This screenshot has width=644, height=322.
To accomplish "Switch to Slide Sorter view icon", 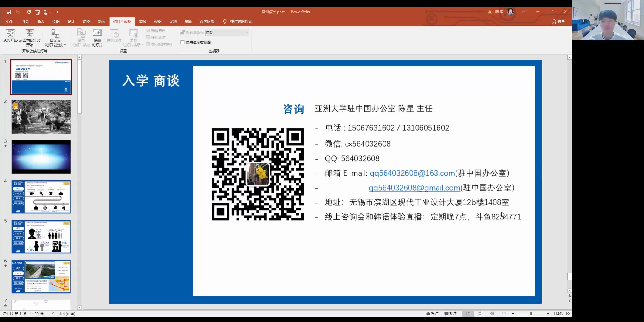I will (x=480, y=314).
